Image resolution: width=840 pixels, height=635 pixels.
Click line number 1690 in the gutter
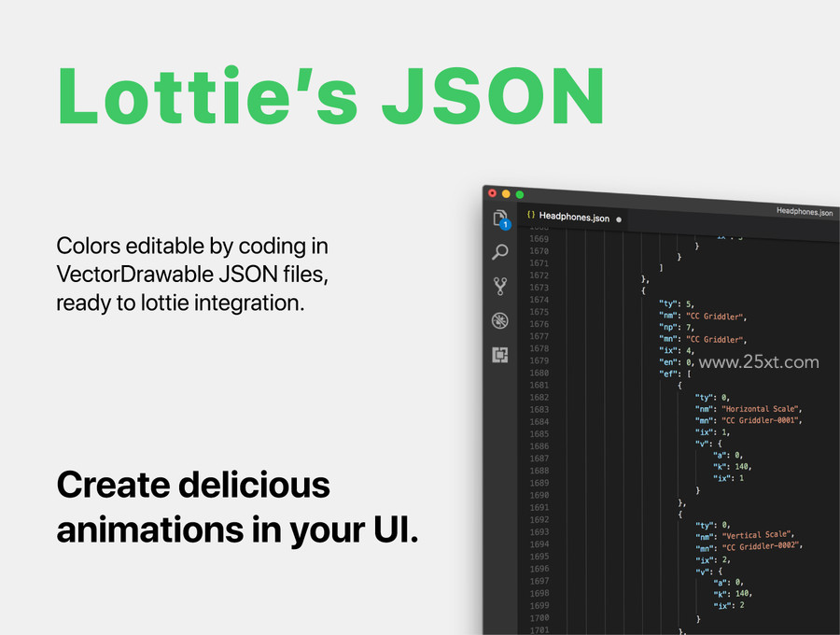(x=539, y=495)
